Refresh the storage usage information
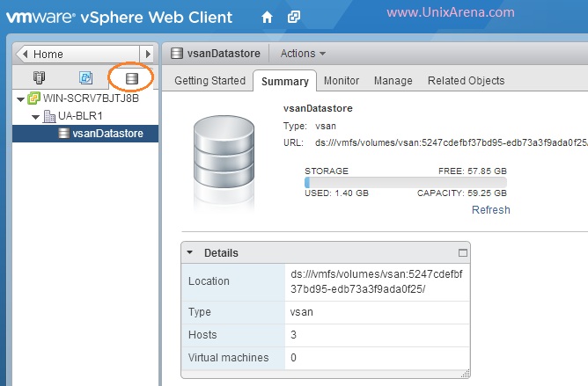 pos(490,210)
